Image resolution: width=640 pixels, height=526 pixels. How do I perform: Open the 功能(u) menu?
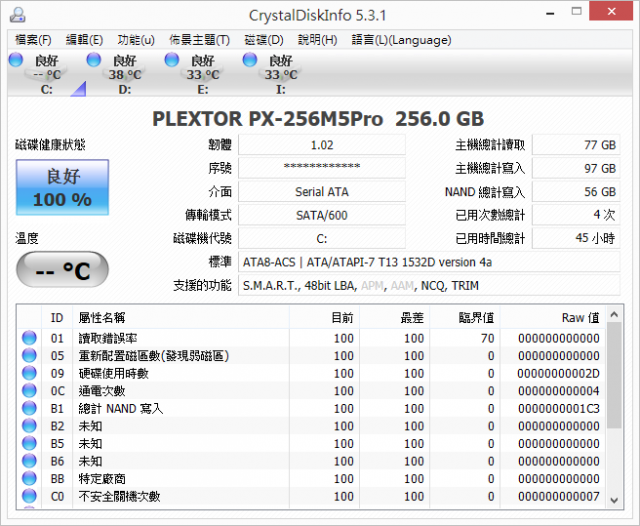pyautogui.click(x=136, y=40)
